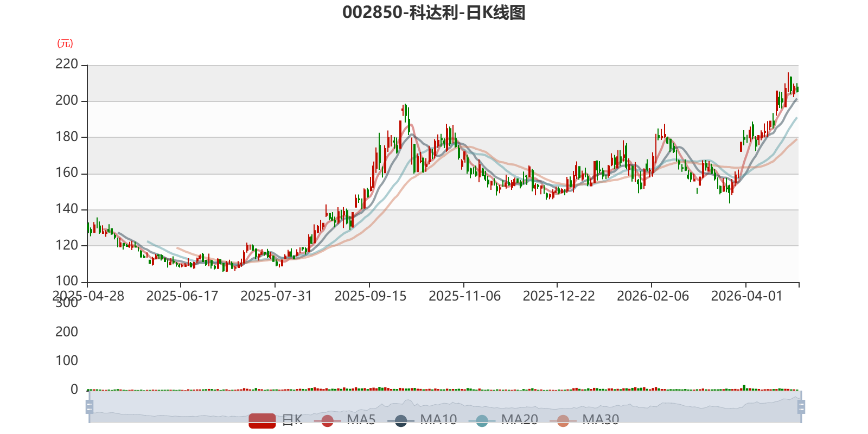868x434 pixels.
Task: Click the 2025-04-28 date label
Action: (x=88, y=296)
